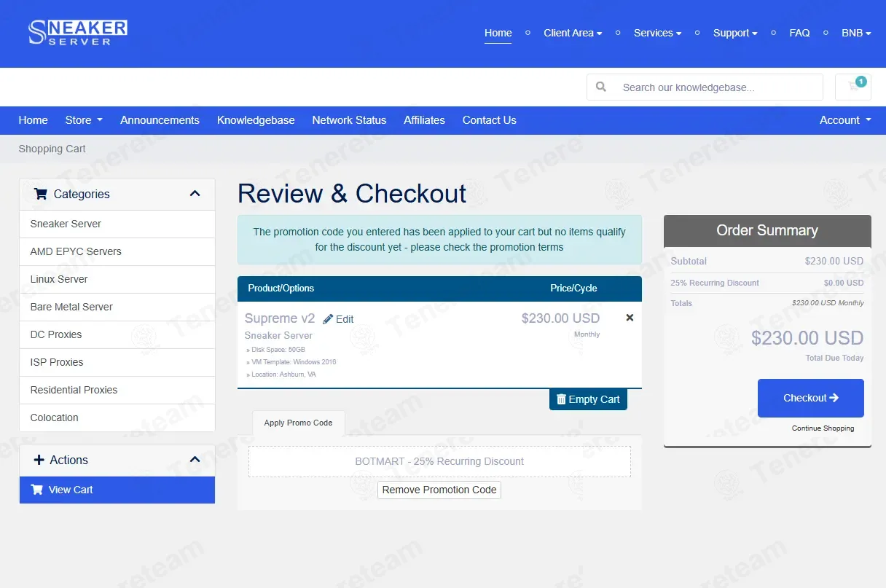Click the Remove Promotion Code button

coord(439,490)
